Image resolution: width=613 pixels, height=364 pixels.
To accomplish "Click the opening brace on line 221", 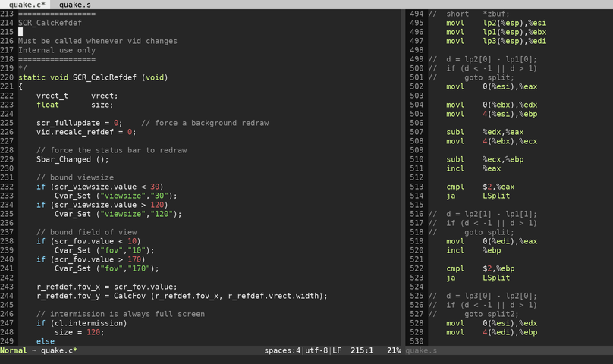I will [x=20, y=86].
